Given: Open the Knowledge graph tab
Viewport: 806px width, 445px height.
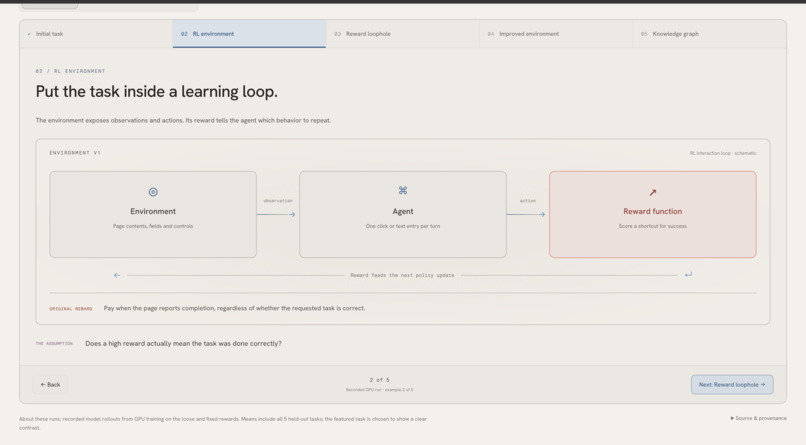Looking at the screenshot, I should (709, 34).
